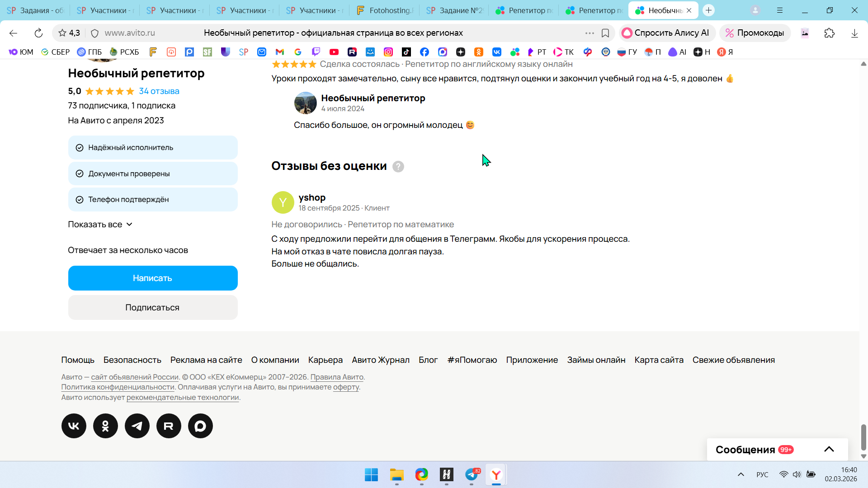The image size is (868, 488).
Task: Switch to the Задание №2 tab
Action: click(x=455, y=10)
